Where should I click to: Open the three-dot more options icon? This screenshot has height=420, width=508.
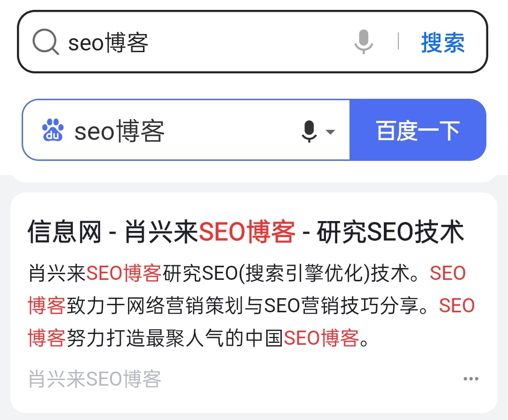click(x=471, y=379)
